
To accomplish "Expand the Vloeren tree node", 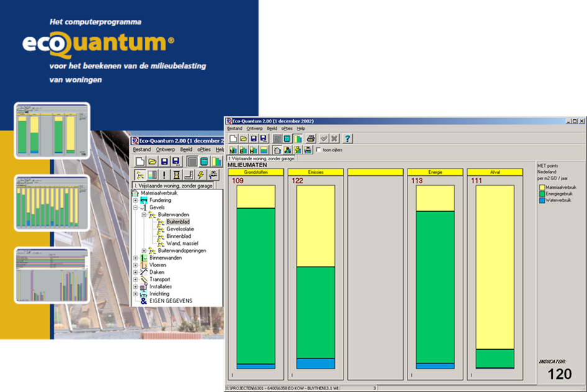I will 135,265.
